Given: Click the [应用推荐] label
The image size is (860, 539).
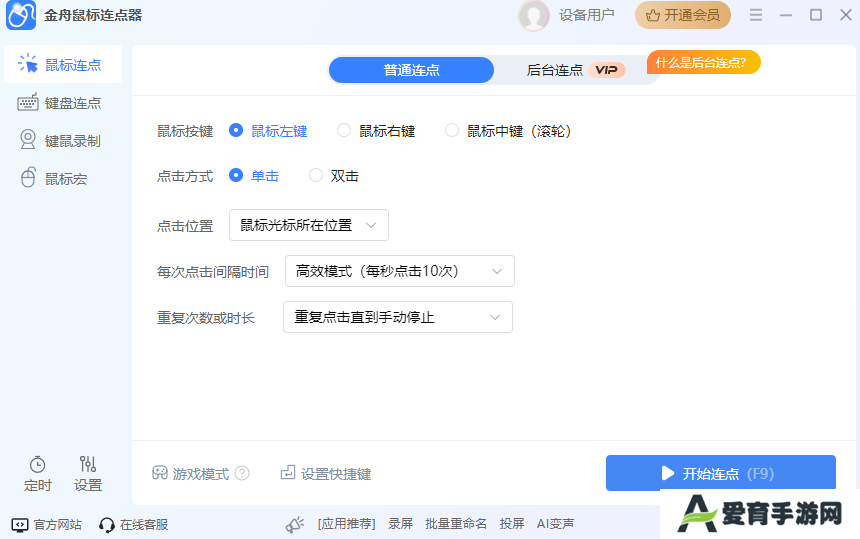Looking at the screenshot, I should tap(347, 524).
